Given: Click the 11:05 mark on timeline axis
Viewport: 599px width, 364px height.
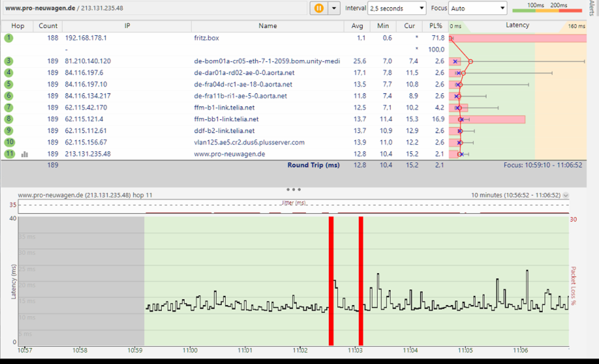Looking at the screenshot, I should [x=465, y=350].
